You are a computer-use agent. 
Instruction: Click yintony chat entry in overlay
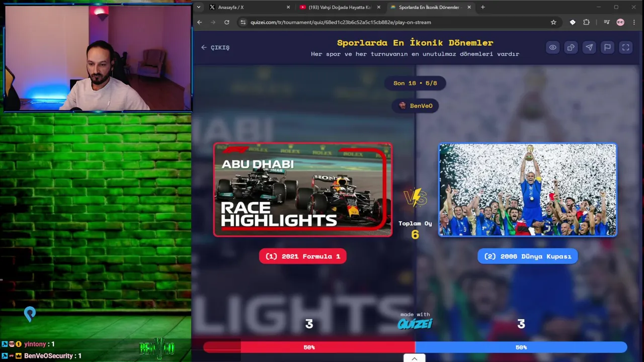pyautogui.click(x=28, y=344)
